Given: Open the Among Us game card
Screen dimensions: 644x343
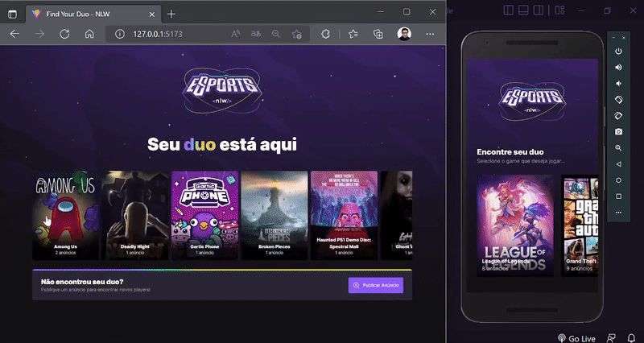Looking at the screenshot, I should pos(66,215).
